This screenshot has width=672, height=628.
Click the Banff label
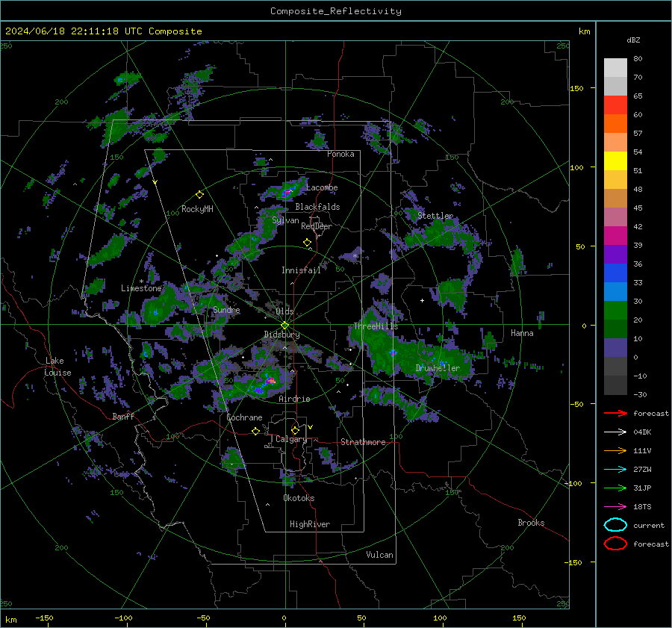pos(123,417)
